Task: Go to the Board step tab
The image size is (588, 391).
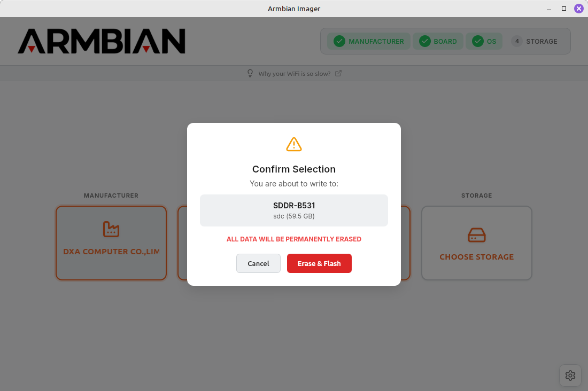Action: click(438, 41)
